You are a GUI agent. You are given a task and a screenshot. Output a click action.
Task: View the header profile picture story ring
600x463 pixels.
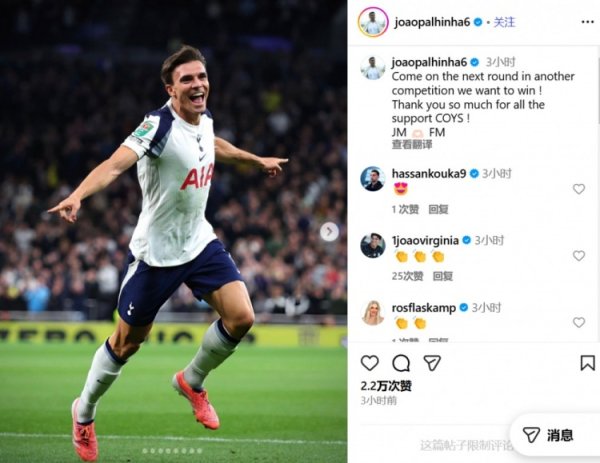click(x=373, y=22)
